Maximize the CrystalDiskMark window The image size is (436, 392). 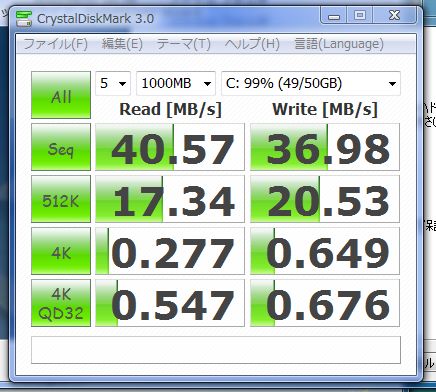(360, 16)
